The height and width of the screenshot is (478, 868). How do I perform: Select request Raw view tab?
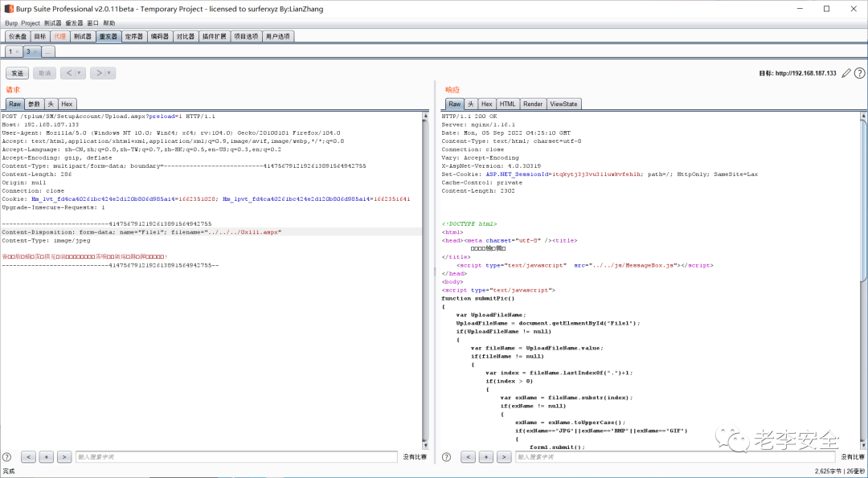[15, 104]
